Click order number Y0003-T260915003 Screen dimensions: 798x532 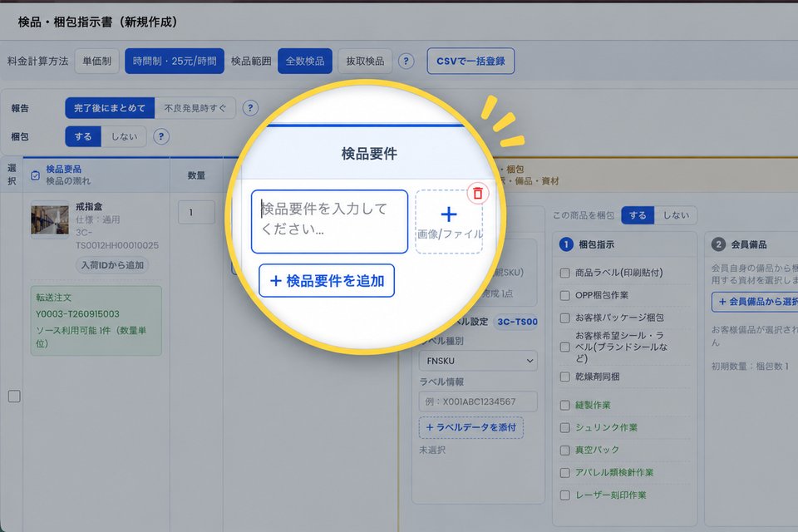pos(77,314)
